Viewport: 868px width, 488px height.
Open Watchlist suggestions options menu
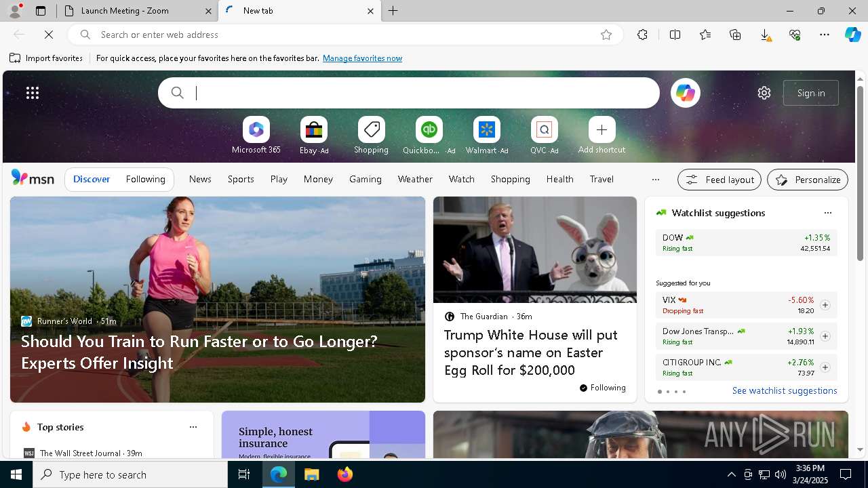click(x=827, y=213)
